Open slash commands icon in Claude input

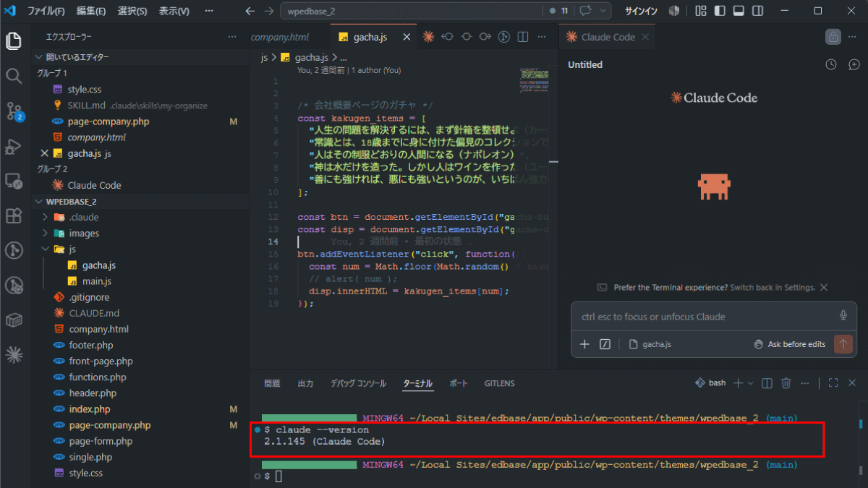pos(605,344)
